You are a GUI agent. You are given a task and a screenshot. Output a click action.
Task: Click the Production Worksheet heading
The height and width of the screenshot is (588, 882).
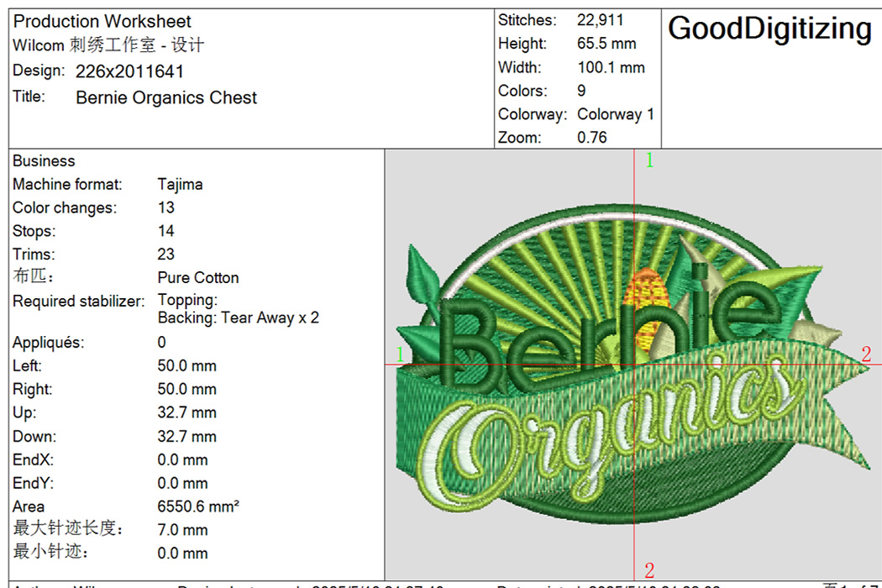coord(102,21)
